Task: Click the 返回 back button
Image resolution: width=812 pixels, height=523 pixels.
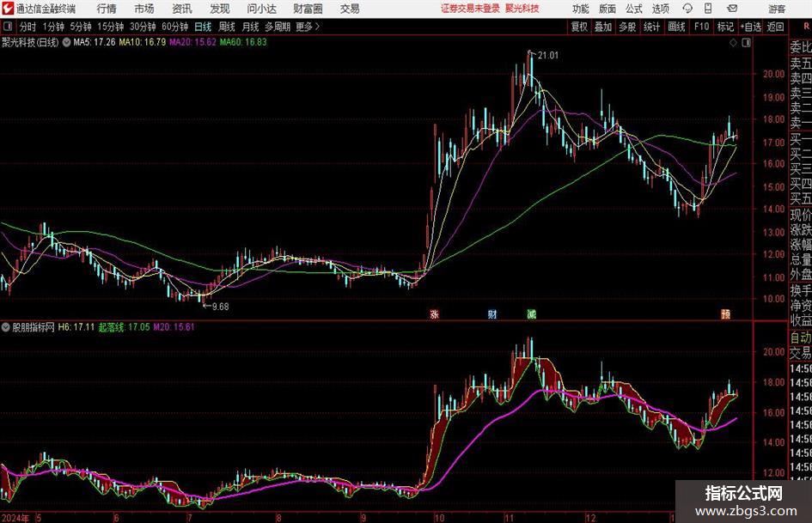Action: coord(775,27)
